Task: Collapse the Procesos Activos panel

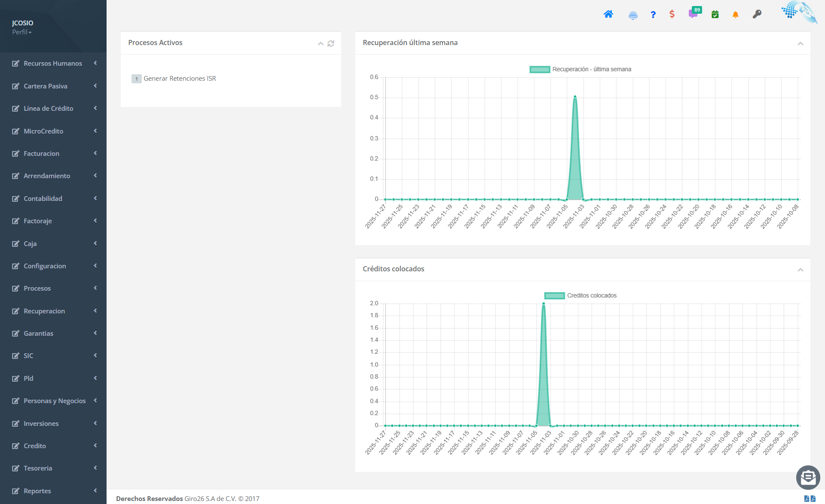Action: (x=321, y=43)
